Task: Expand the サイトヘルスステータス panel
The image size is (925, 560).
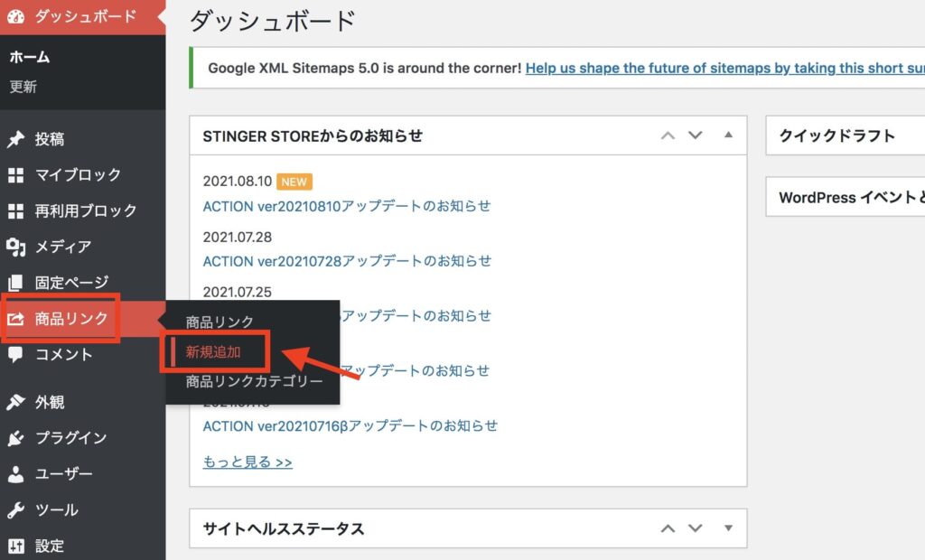Action: pos(729,528)
